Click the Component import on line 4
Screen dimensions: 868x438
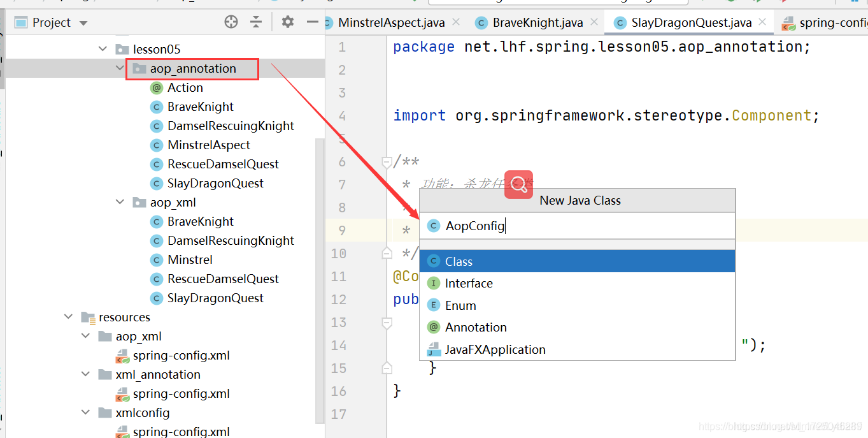771,115
